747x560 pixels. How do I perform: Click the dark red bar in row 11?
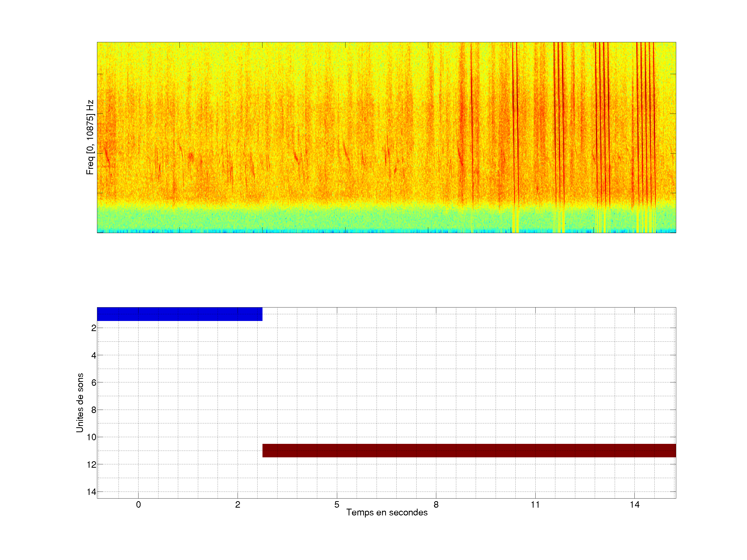(x=469, y=450)
